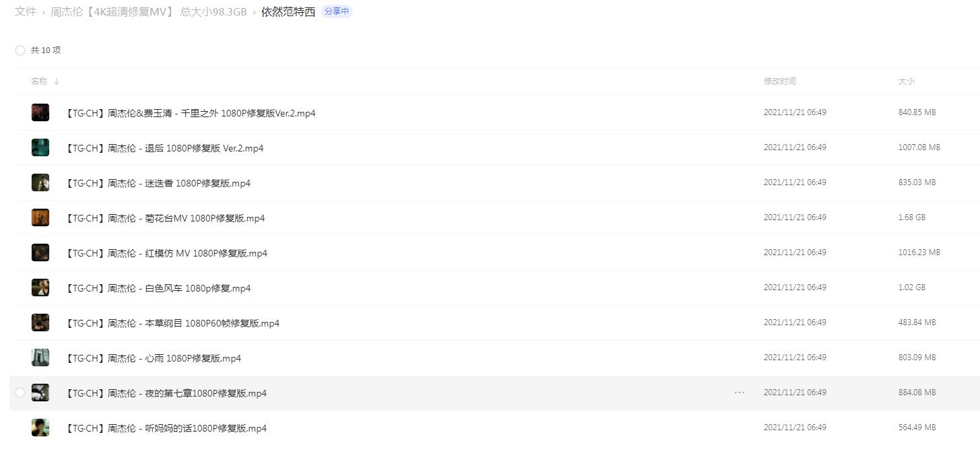Click the 白色风车 video thumbnail icon
Viewport: 980px width, 474px height.
tap(40, 287)
